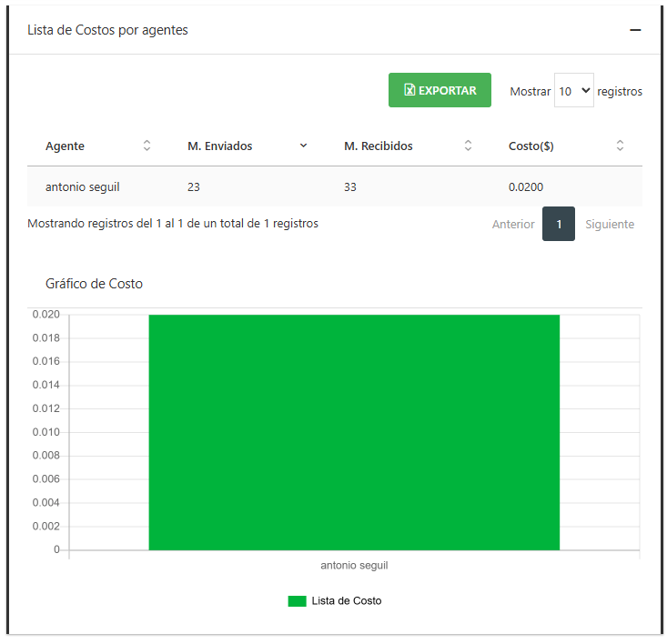This screenshot has width=667, height=644.
Task: Click the Lista de Costos por agentes title
Action: pos(107,30)
